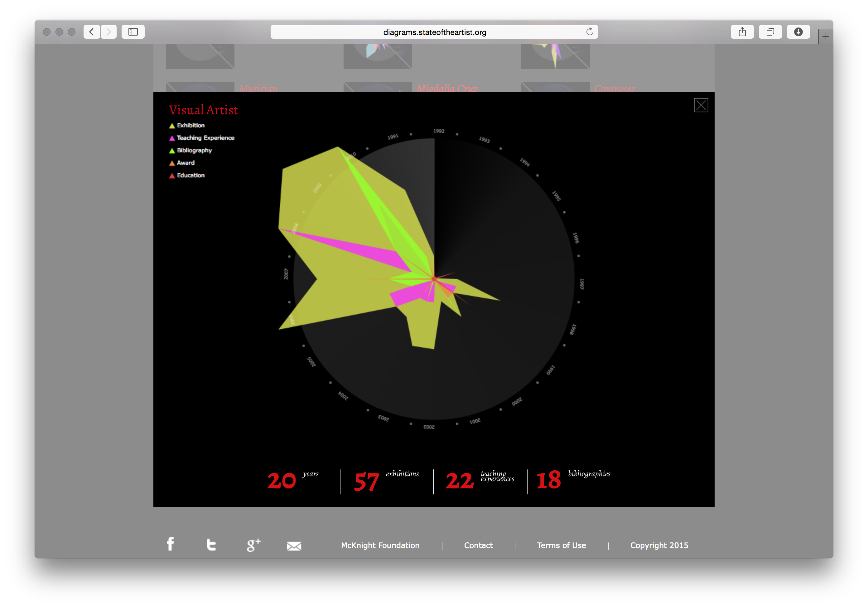This screenshot has height=608, width=868.
Task: Click the Safari share icon
Action: (x=742, y=32)
